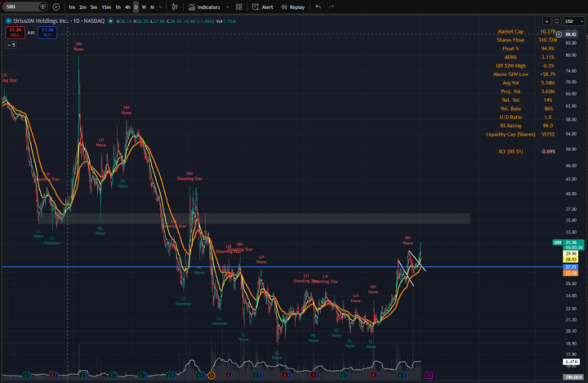Switch chart to weekly W interval

pyautogui.click(x=144, y=7)
